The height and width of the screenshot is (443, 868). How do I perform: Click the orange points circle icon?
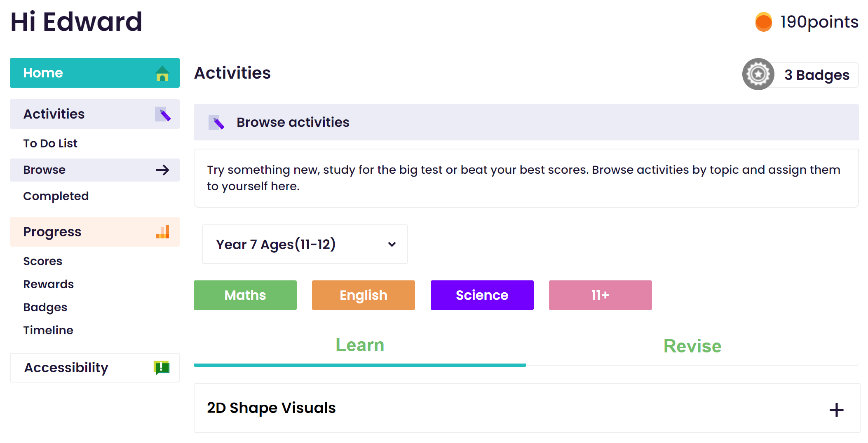763,21
